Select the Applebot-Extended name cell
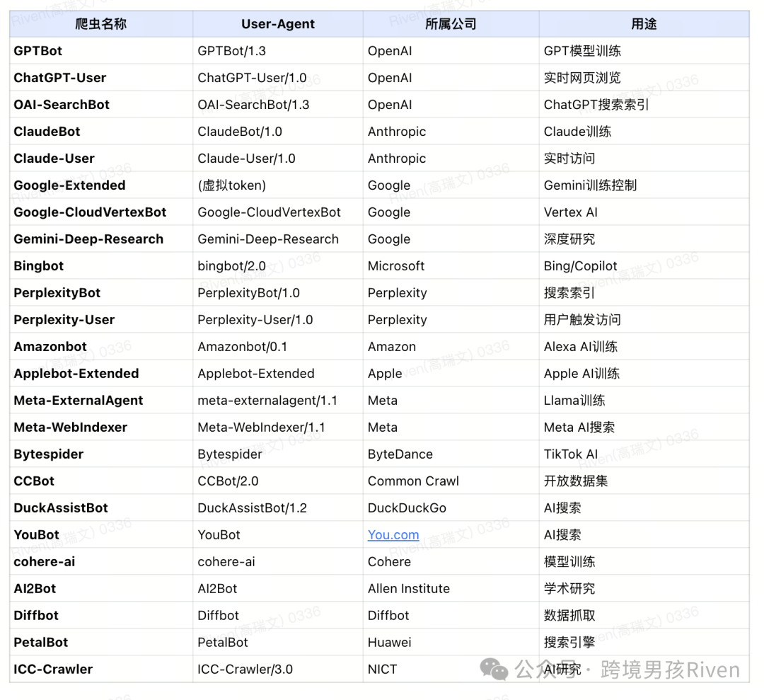This screenshot has height=700, width=764. [x=101, y=374]
